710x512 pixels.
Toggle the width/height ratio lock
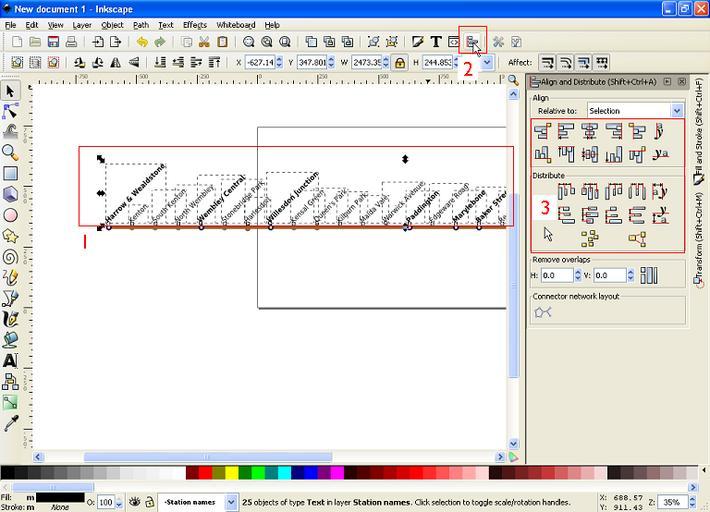(399, 62)
